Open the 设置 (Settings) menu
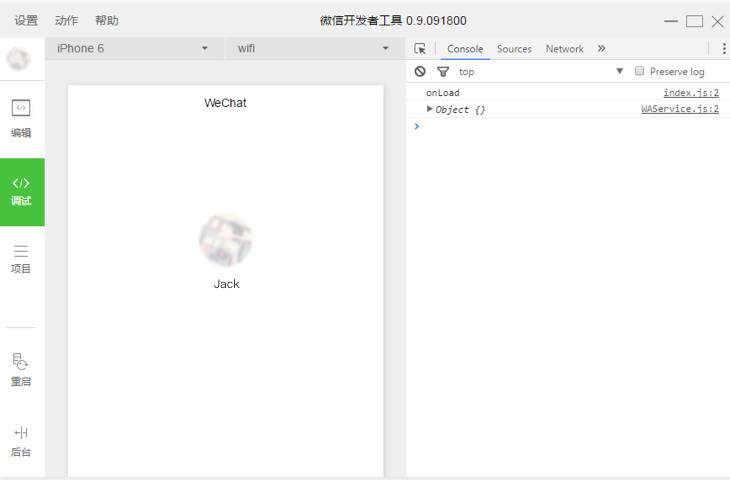The height and width of the screenshot is (480, 730). tap(26, 20)
